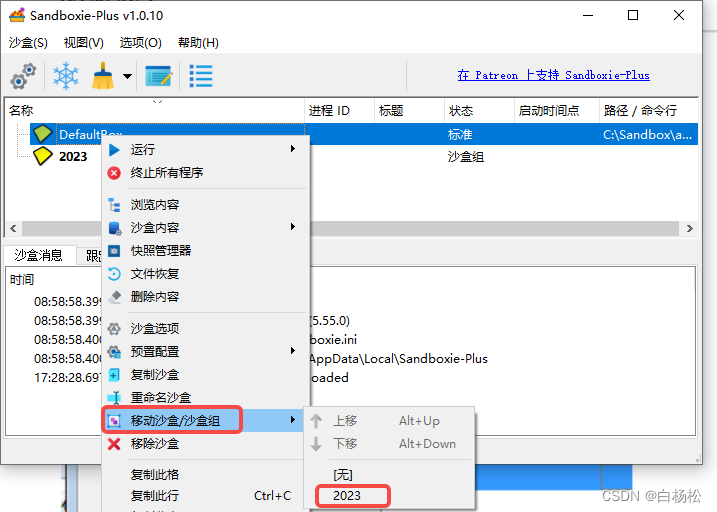Choose 复制此格 in the context menu
Viewport: 717px width, 512px height.
coord(205,475)
